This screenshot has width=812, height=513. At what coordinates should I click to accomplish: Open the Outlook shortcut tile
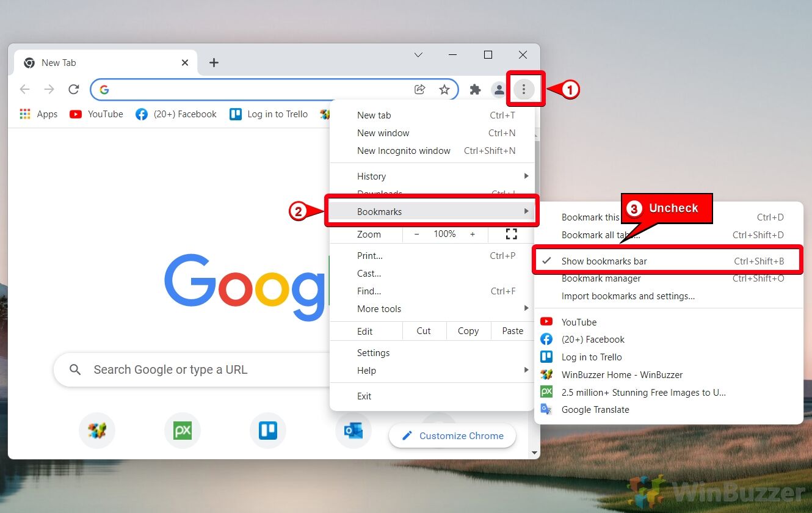click(x=353, y=431)
